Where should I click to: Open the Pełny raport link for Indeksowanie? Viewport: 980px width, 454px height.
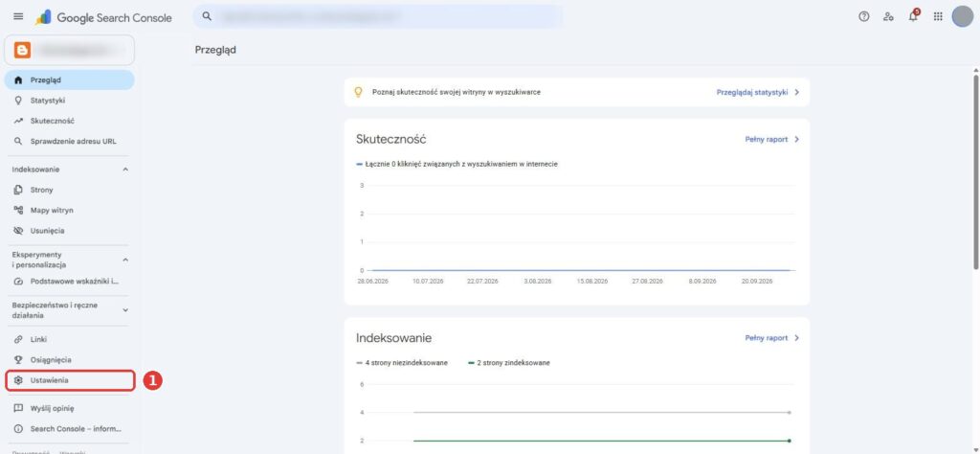tap(767, 338)
